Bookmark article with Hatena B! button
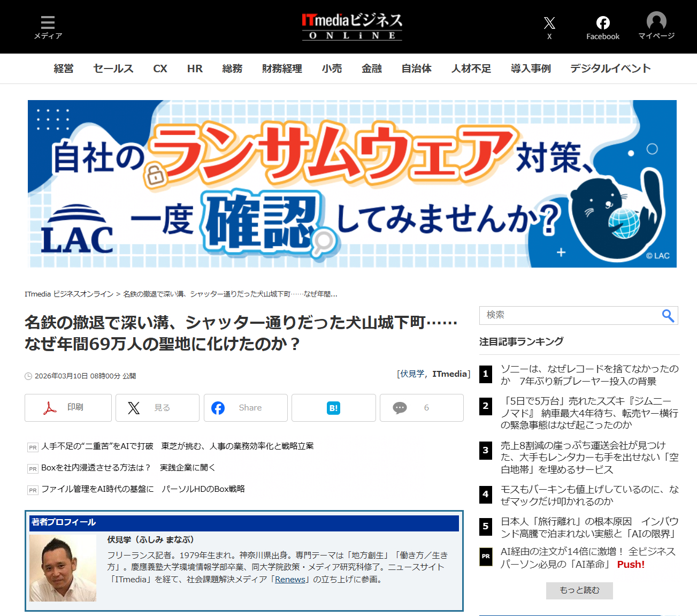This screenshot has height=616, width=697. [x=333, y=408]
